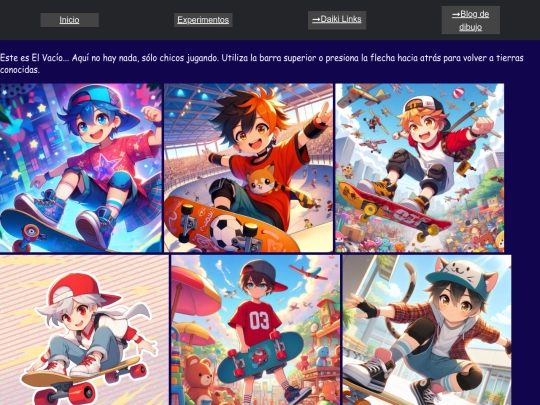Follow the Daiki Links menu item
The height and width of the screenshot is (405, 540).
(x=337, y=20)
